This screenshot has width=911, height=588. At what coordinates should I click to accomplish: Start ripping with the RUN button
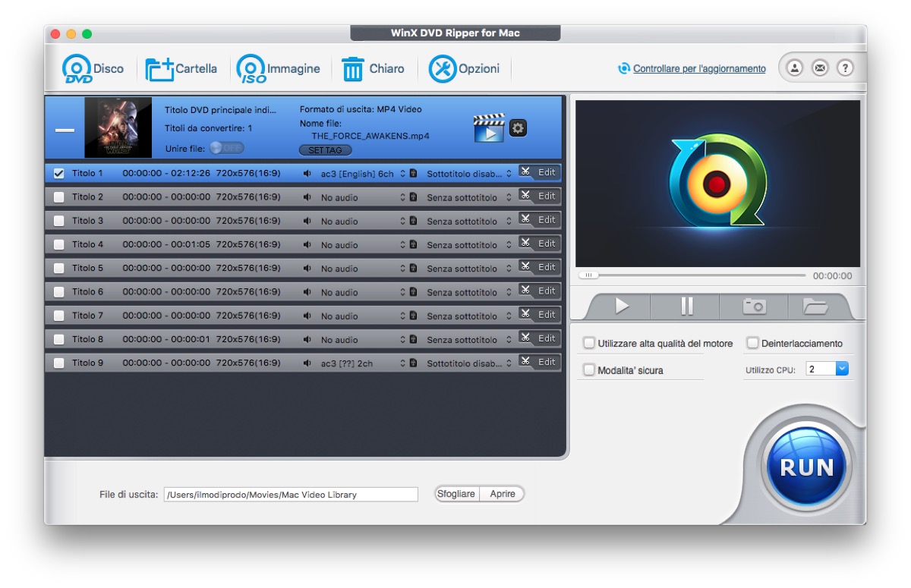tap(805, 467)
